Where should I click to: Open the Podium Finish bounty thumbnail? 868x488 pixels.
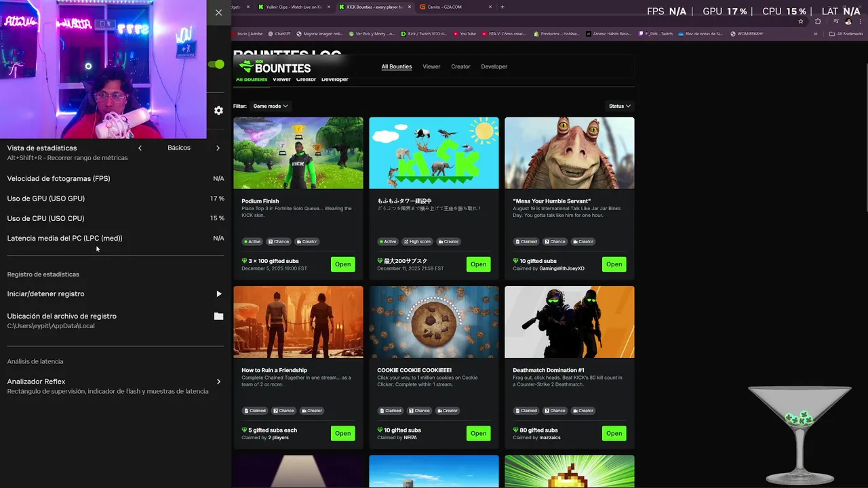[298, 153]
